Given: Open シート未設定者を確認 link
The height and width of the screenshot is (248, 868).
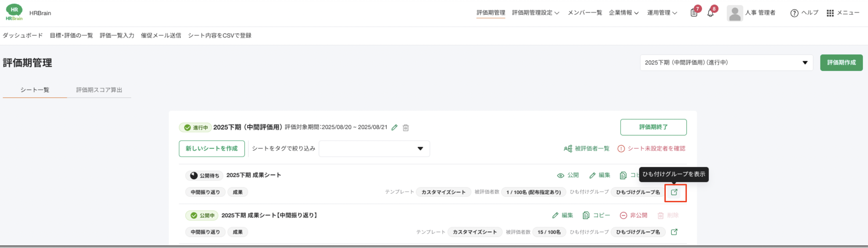Looking at the screenshot, I should (x=651, y=149).
